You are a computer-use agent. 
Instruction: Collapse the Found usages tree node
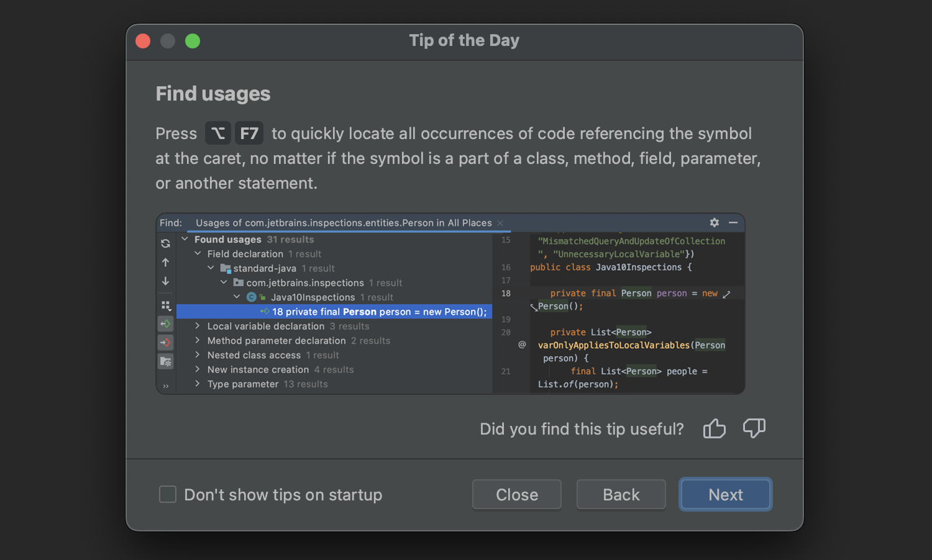(x=185, y=239)
